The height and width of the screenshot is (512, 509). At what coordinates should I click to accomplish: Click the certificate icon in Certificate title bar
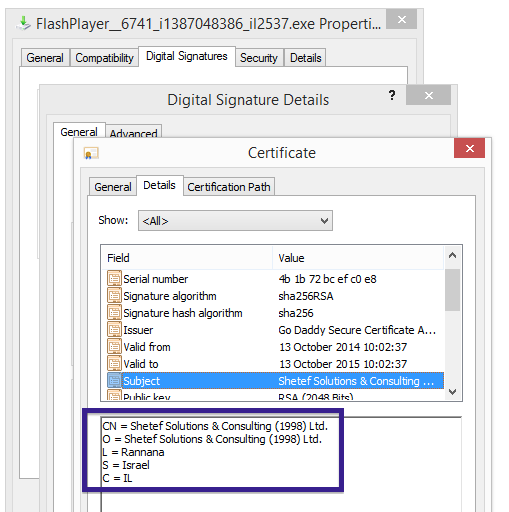point(91,153)
